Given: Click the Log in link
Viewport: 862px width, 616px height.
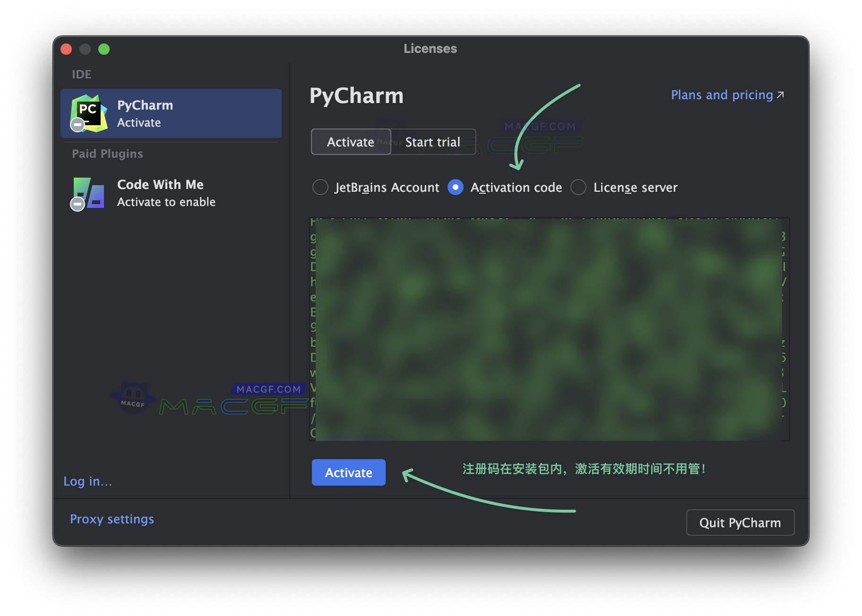Looking at the screenshot, I should tap(87, 481).
